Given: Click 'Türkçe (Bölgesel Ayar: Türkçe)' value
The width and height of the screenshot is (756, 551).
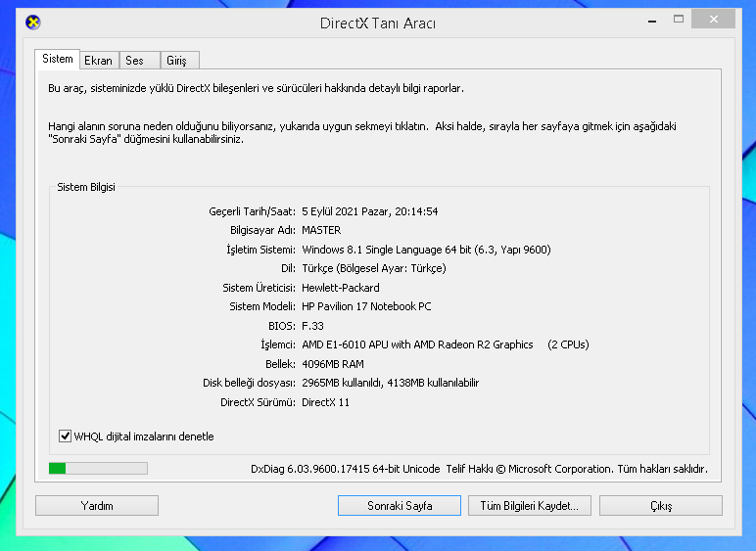Looking at the screenshot, I should pyautogui.click(x=374, y=268).
